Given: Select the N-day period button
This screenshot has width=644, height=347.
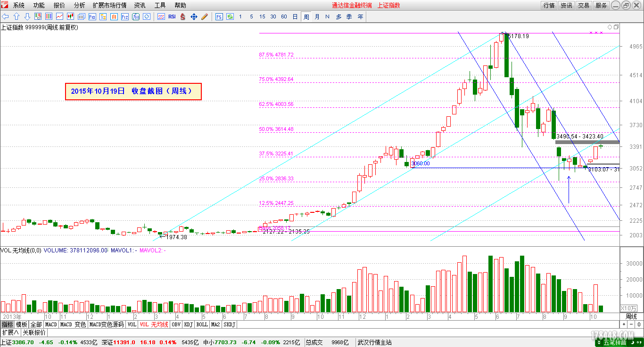Looking at the screenshot, I should (327, 16).
